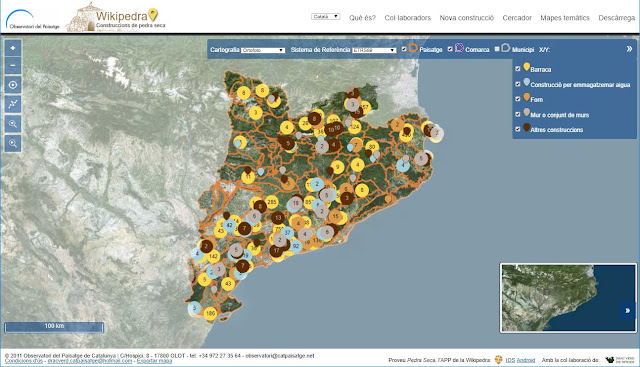Open the Sistema de Referència dropdown

(374, 50)
